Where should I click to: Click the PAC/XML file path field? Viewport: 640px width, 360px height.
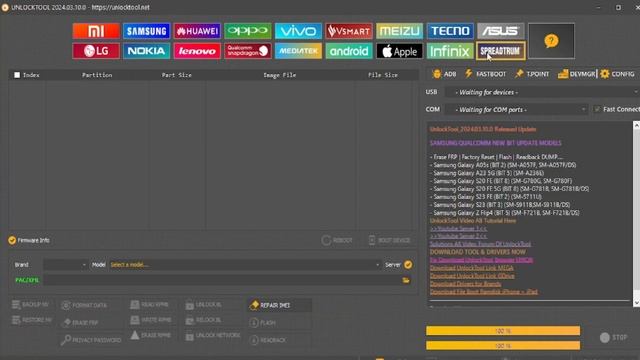click(222, 280)
